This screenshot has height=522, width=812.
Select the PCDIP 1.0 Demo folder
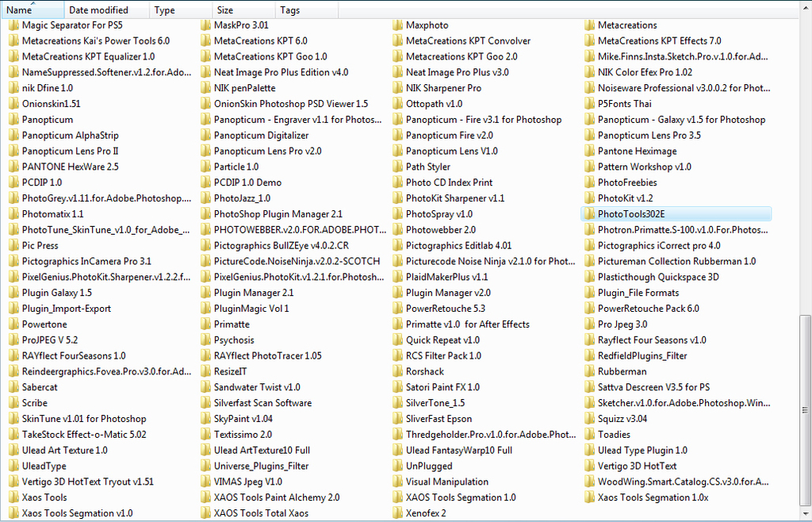[x=247, y=182]
